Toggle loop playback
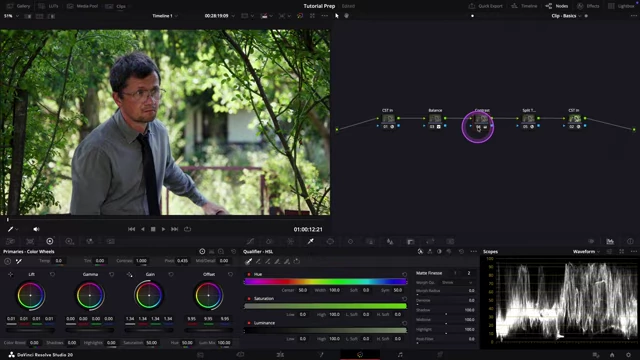Screen dimensions: 640x360 [187, 229]
